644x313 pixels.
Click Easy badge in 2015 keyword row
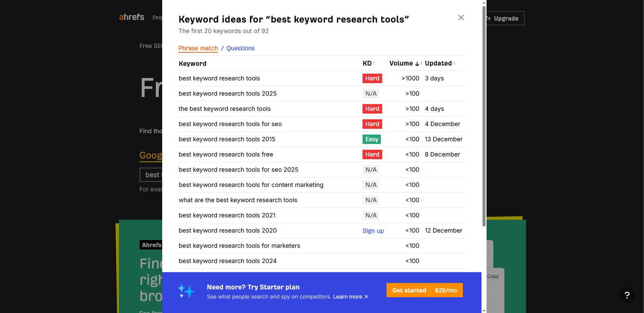(372, 139)
